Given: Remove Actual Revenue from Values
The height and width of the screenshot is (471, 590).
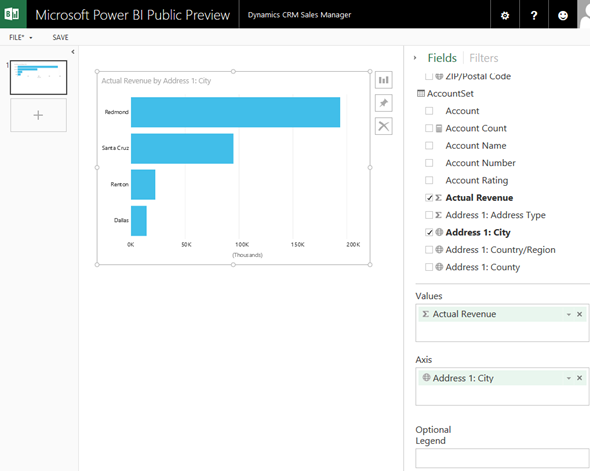Looking at the screenshot, I should [x=579, y=314].
